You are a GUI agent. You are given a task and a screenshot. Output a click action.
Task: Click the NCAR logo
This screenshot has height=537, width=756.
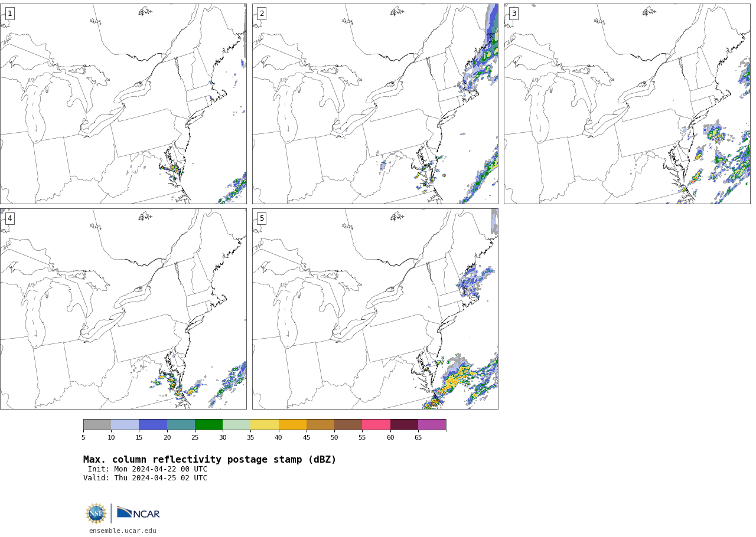138,513
